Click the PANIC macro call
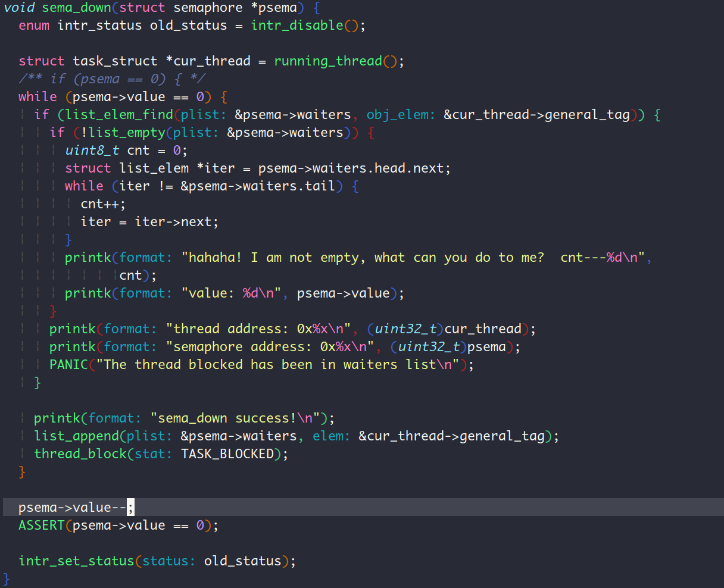 click(x=69, y=365)
